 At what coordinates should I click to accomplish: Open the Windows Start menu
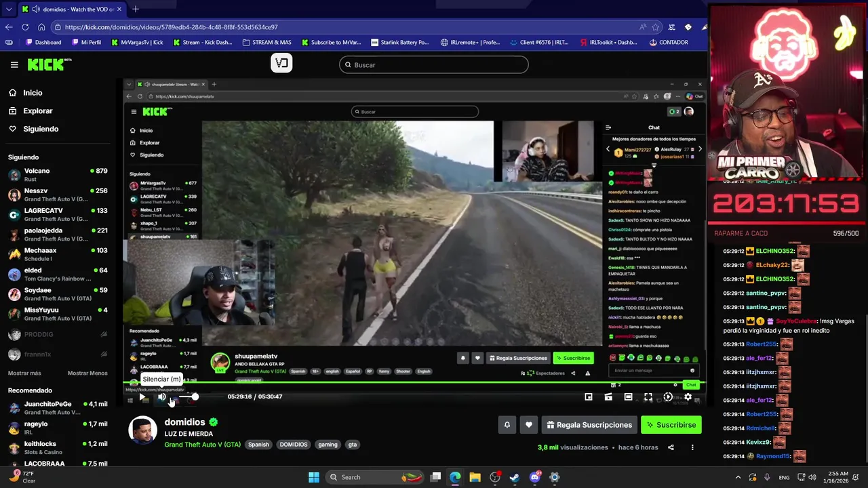314,477
